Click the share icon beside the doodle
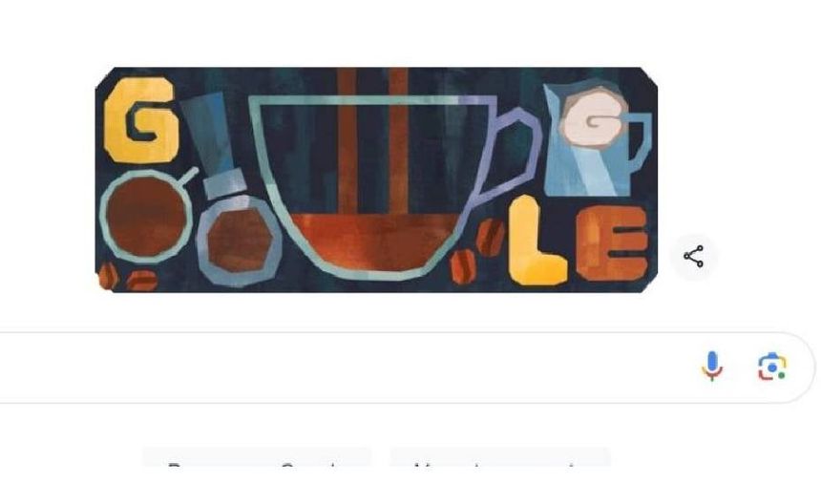 [x=693, y=257]
